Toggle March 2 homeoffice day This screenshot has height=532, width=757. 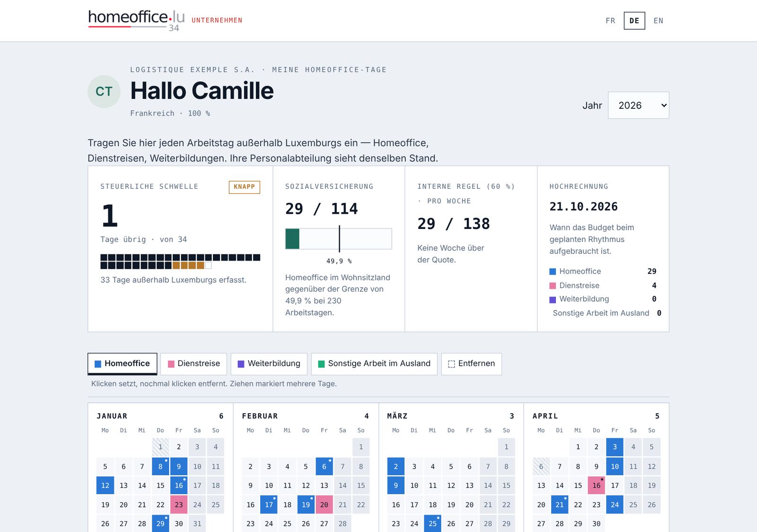click(x=396, y=466)
